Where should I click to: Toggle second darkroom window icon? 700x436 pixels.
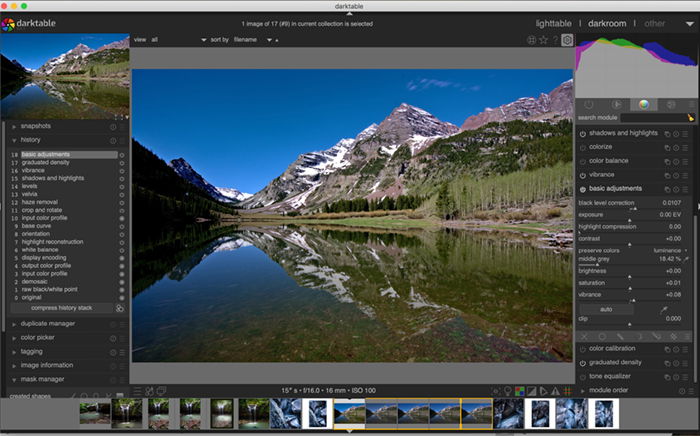point(161,391)
